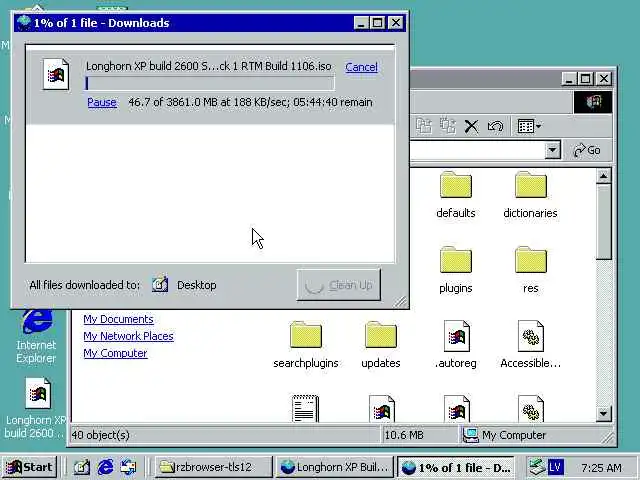The width and height of the screenshot is (640, 480).
Task: Click the Move To toolbar icon in Explorer
Action: click(424, 126)
